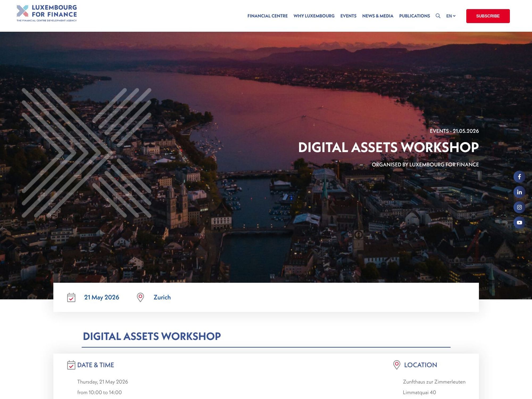This screenshot has width=532, height=399.
Task: Open the NEWS & MEDIA navigation entry
Action: 378,16
